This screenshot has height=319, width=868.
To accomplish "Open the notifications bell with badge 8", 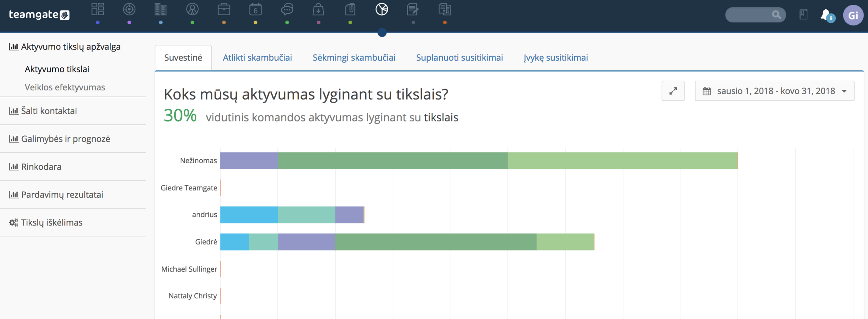I will coord(827,15).
